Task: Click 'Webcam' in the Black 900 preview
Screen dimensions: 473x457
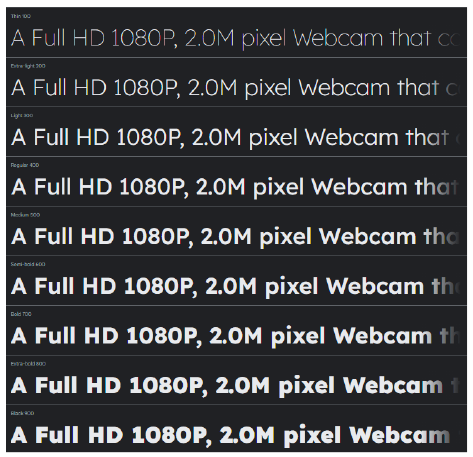Action: (400, 435)
